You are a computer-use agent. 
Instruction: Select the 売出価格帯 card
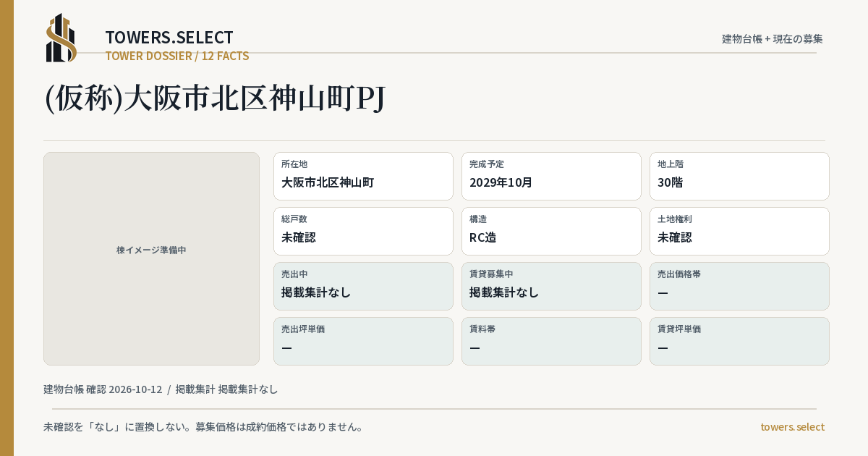[x=739, y=286]
